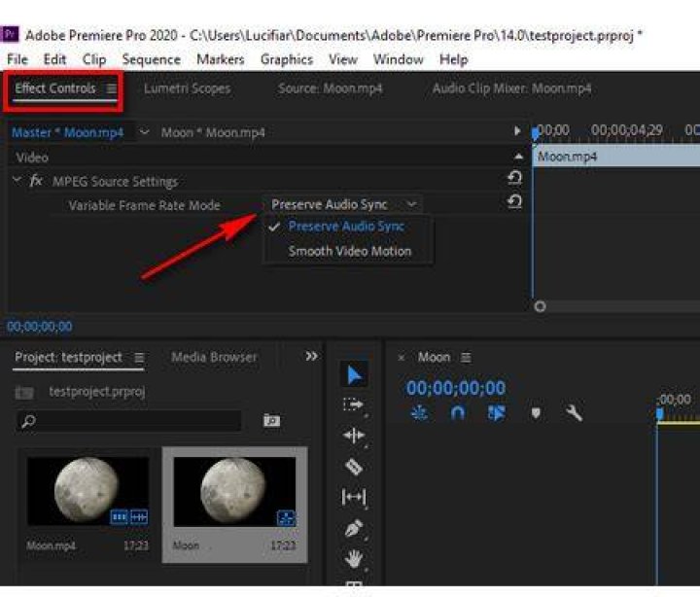Select the Track Select Forward tool
Viewport: 700px width, 597px height.
(353, 404)
